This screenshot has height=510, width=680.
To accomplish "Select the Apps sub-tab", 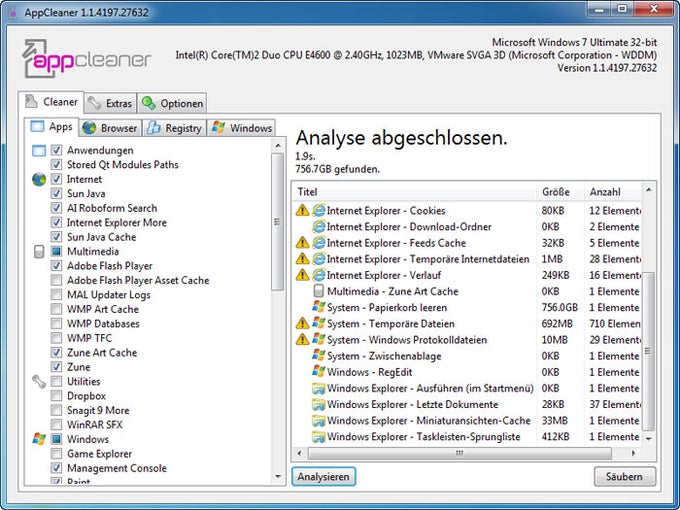I will click(x=51, y=127).
